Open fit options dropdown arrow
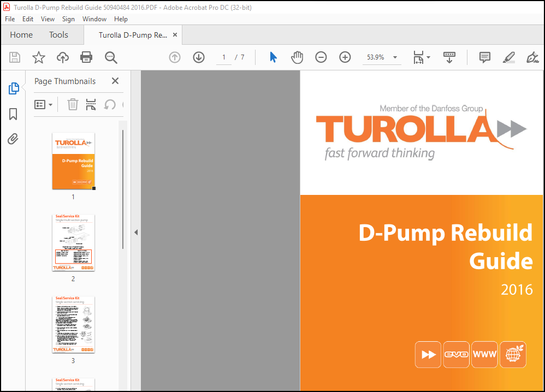 [428, 57]
